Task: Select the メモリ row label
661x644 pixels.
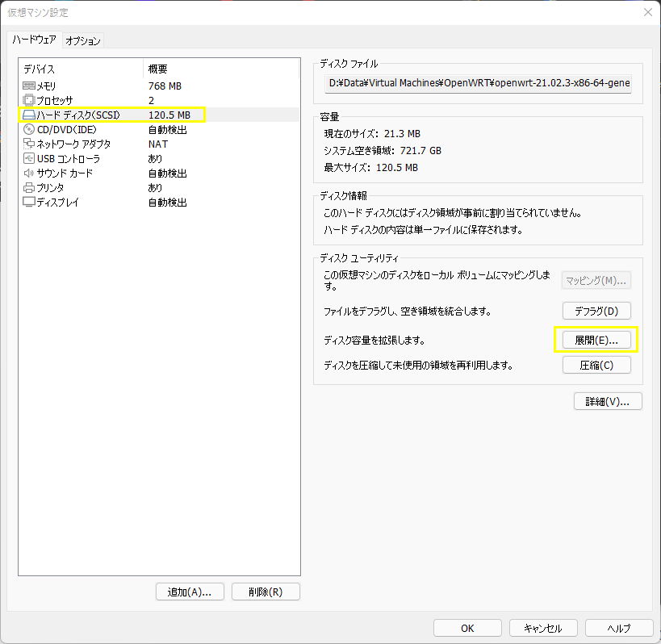Action: click(46, 86)
